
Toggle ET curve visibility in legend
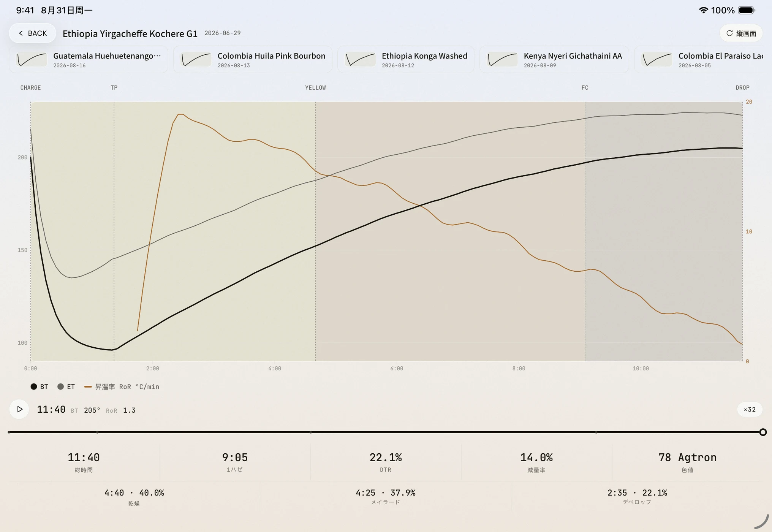tap(66, 386)
